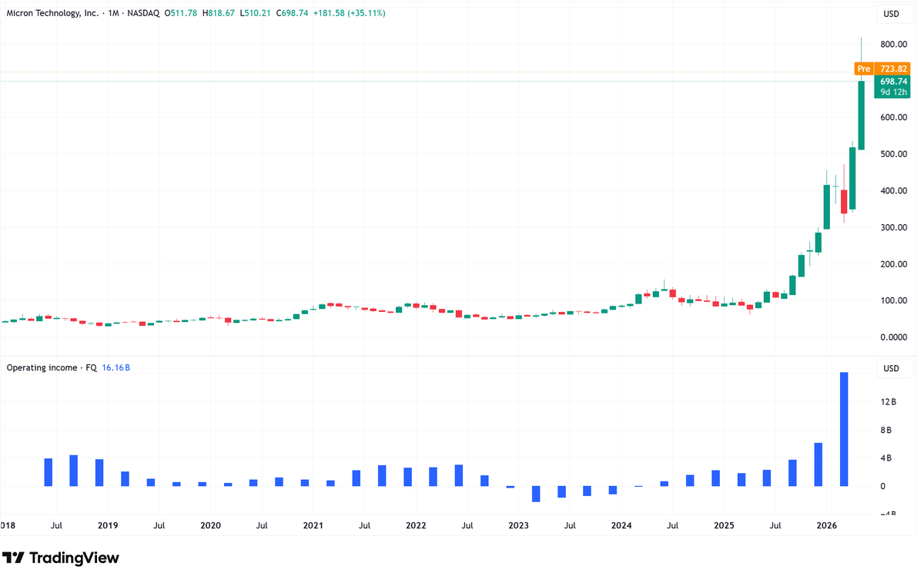Click the 2022 time axis label
The image size is (924, 580).
click(416, 525)
